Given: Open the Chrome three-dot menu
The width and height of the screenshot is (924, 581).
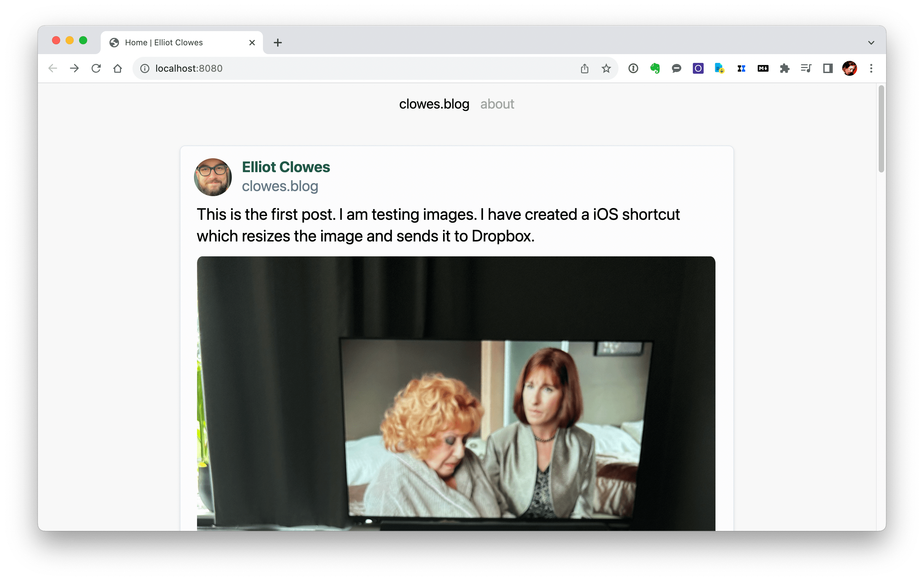Looking at the screenshot, I should [871, 68].
